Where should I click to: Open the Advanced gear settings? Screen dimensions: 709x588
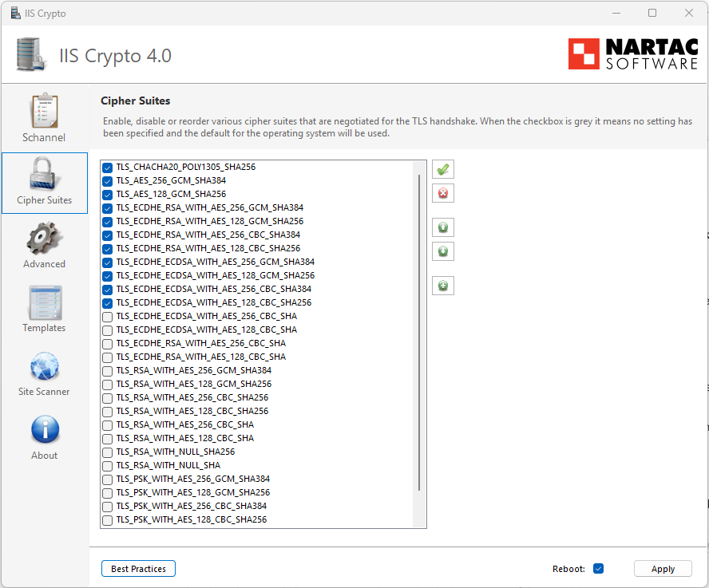click(x=45, y=246)
